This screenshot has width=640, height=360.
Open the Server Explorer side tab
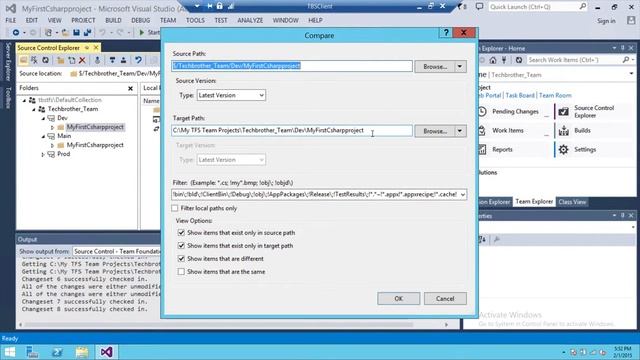click(8, 61)
